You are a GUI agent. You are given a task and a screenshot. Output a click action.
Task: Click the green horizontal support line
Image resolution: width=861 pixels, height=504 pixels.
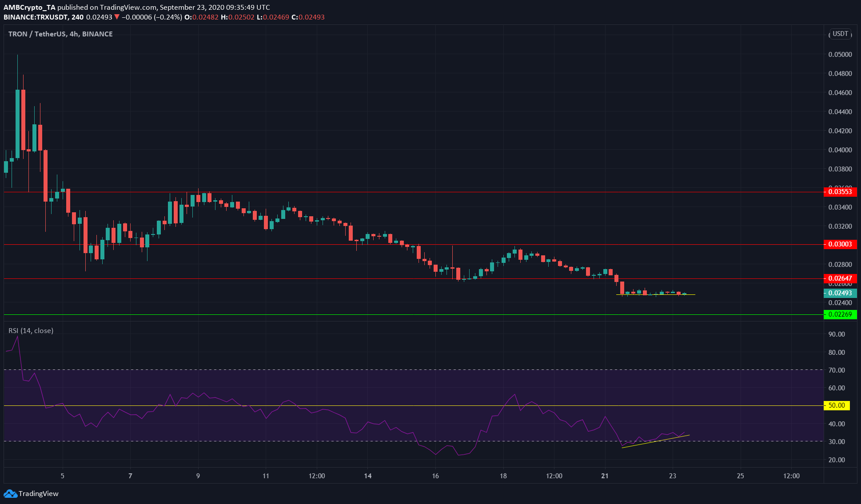tap(400, 314)
